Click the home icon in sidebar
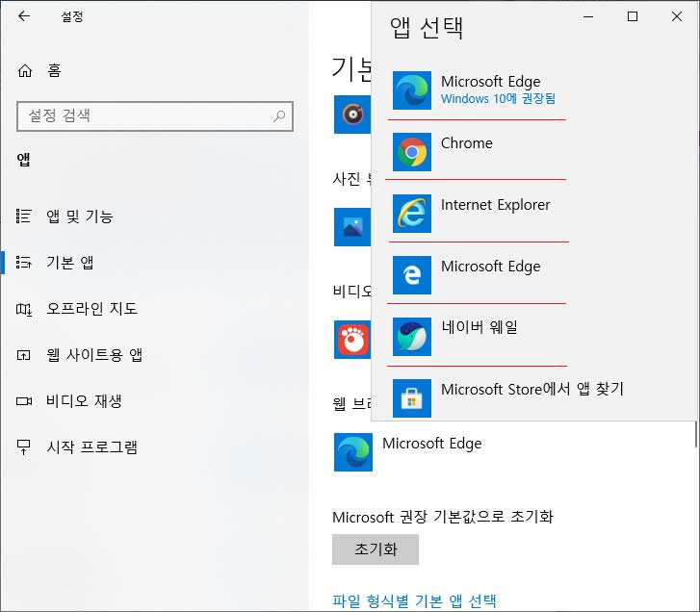The height and width of the screenshot is (612, 700). click(x=25, y=70)
